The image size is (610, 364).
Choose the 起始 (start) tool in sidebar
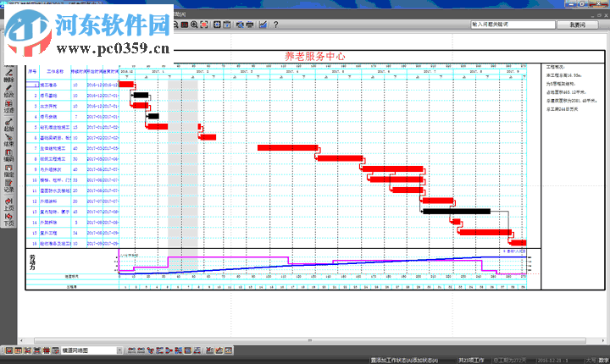[x=8, y=124]
